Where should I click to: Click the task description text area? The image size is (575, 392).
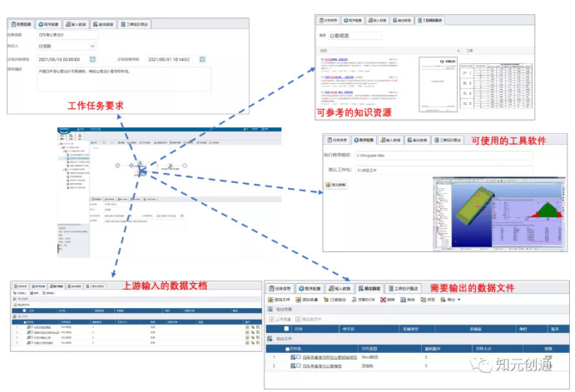tap(124, 79)
